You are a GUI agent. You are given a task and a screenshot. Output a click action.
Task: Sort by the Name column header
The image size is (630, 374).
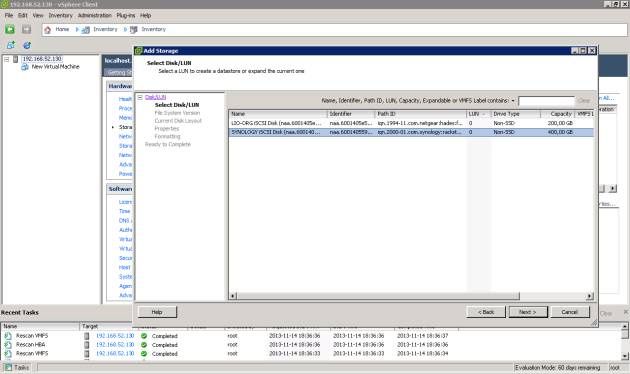pos(278,114)
